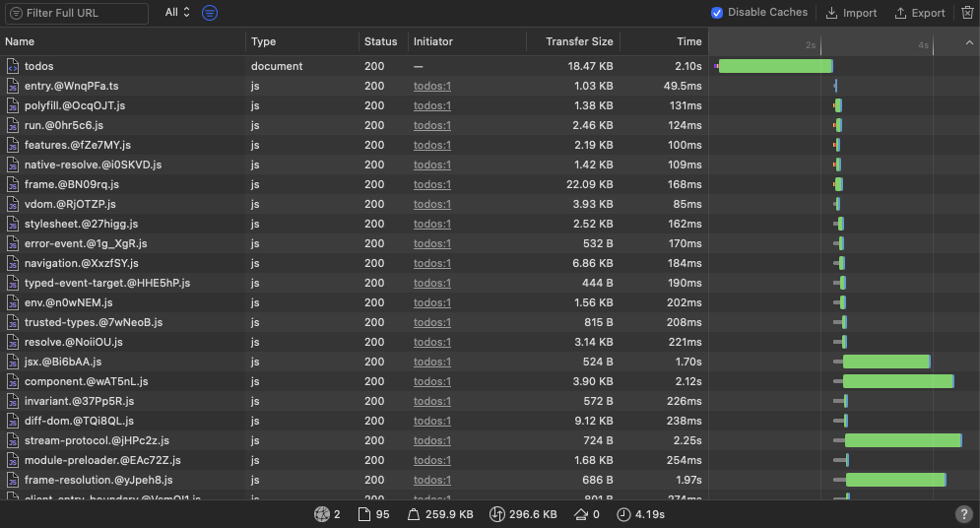This screenshot has height=528, width=980.
Task: Open the All resource type dropdown
Action: pyautogui.click(x=177, y=13)
